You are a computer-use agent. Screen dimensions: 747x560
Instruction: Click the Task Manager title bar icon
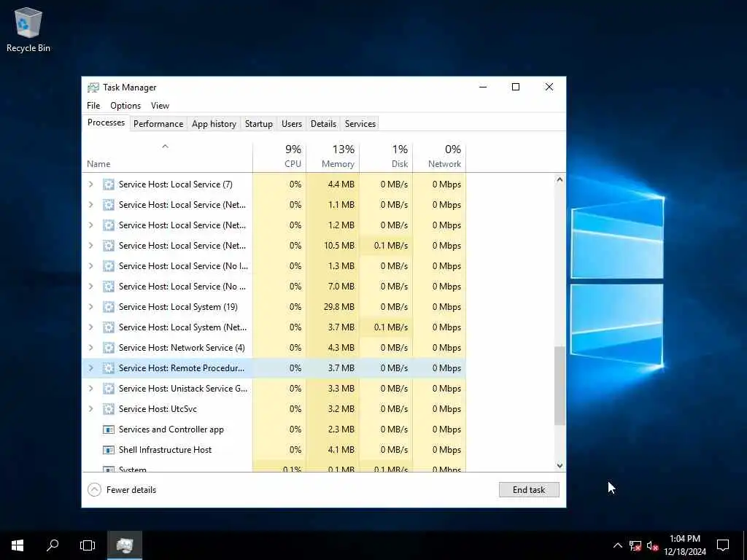(x=93, y=87)
